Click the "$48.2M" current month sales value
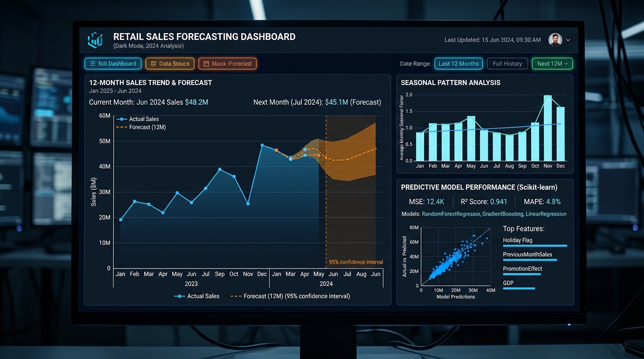 [x=197, y=102]
